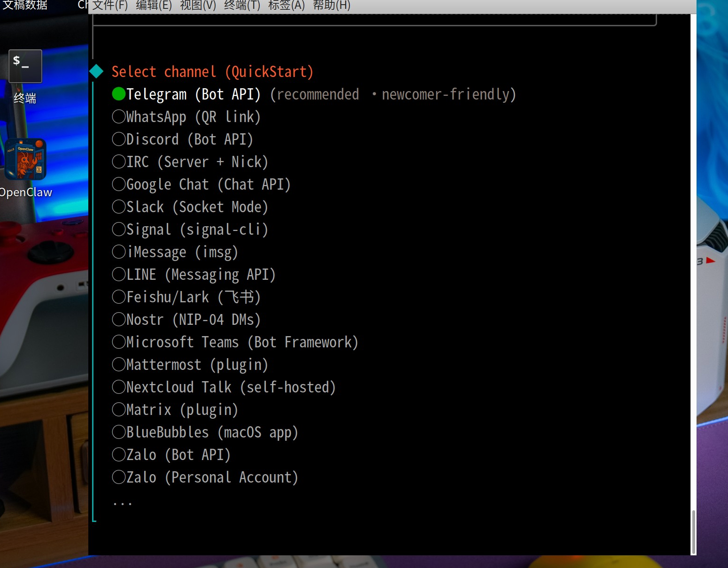This screenshot has height=568, width=728.
Task: Click the 'Select channel (QuickStart)' heading
Action: pos(212,71)
